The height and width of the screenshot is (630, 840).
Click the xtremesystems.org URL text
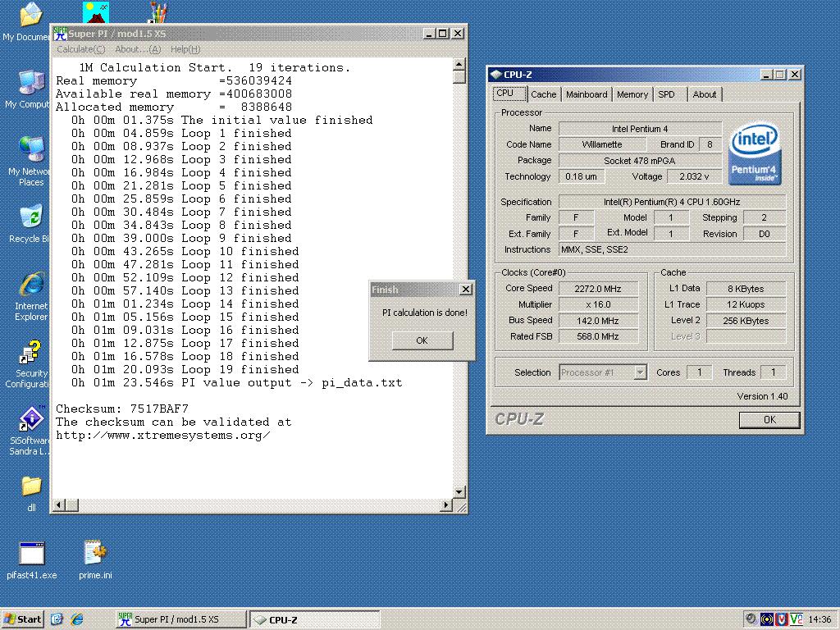pos(163,435)
